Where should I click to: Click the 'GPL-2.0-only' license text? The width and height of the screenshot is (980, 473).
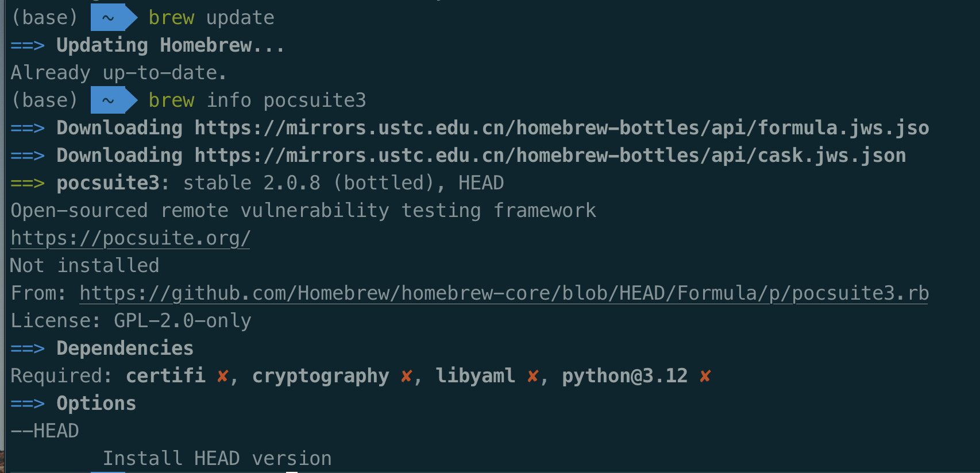pos(182,321)
